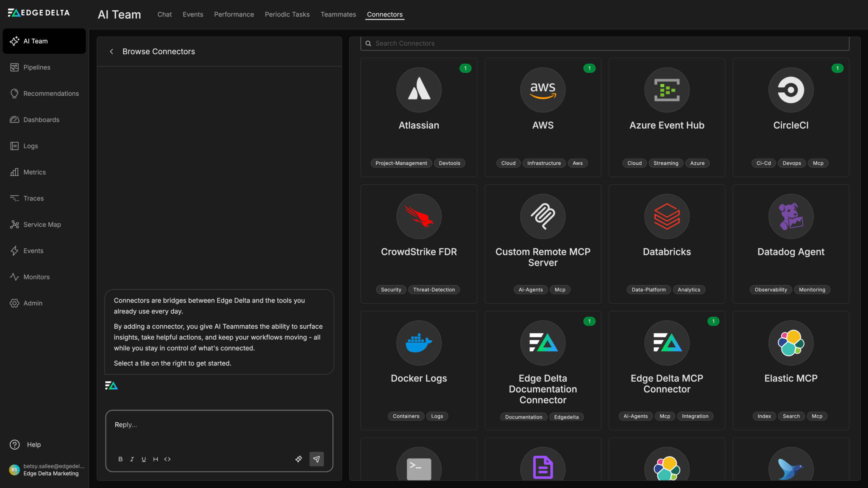This screenshot has width=868, height=488.
Task: Open the Traces view
Action: tap(33, 198)
